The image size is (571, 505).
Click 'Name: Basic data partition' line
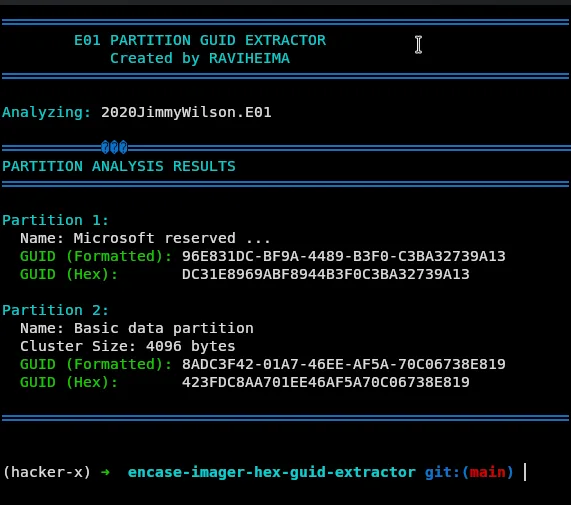click(x=137, y=328)
